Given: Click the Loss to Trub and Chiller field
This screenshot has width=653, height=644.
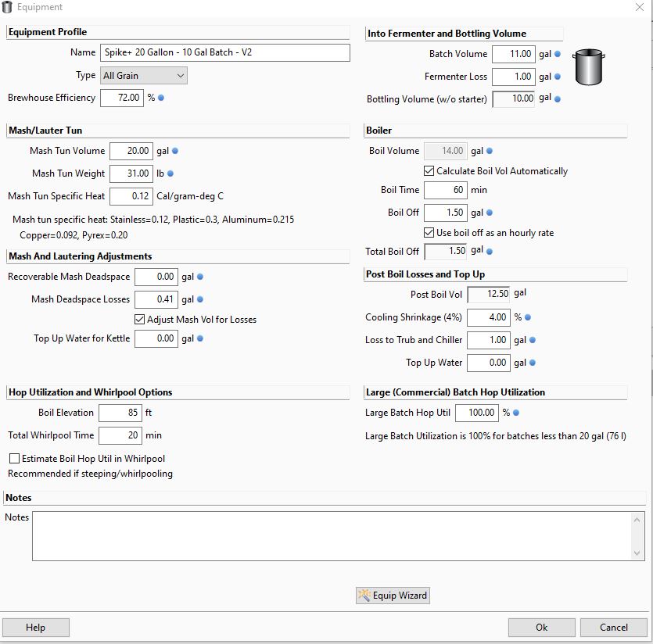Looking at the screenshot, I should point(489,340).
